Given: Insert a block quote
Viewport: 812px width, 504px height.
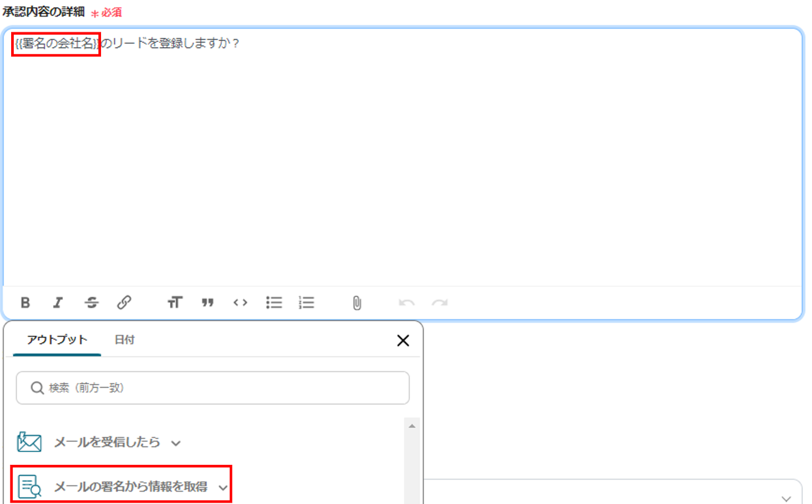Looking at the screenshot, I should [208, 303].
